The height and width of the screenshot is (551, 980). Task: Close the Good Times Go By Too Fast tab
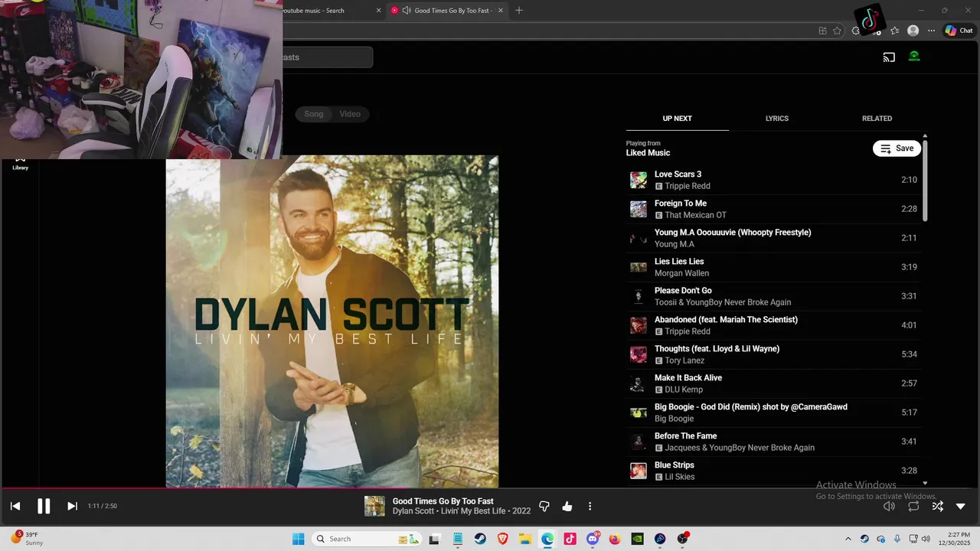coord(501,11)
